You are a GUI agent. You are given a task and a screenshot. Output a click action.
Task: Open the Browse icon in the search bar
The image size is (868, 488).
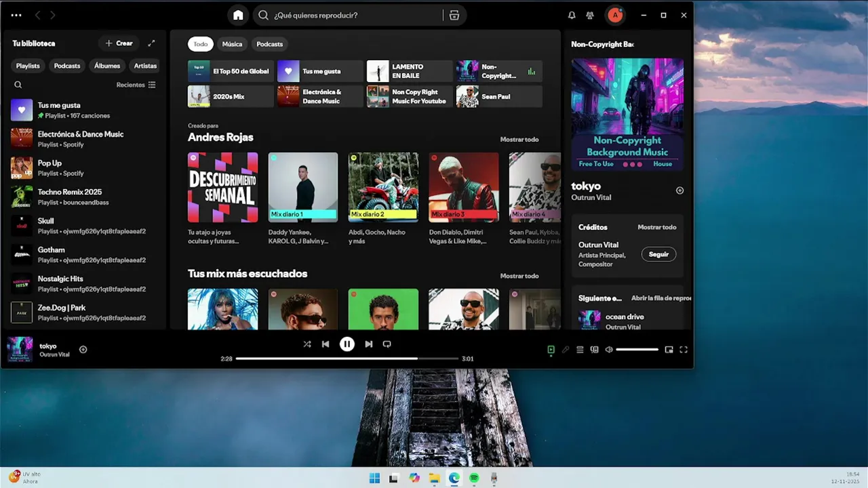454,15
